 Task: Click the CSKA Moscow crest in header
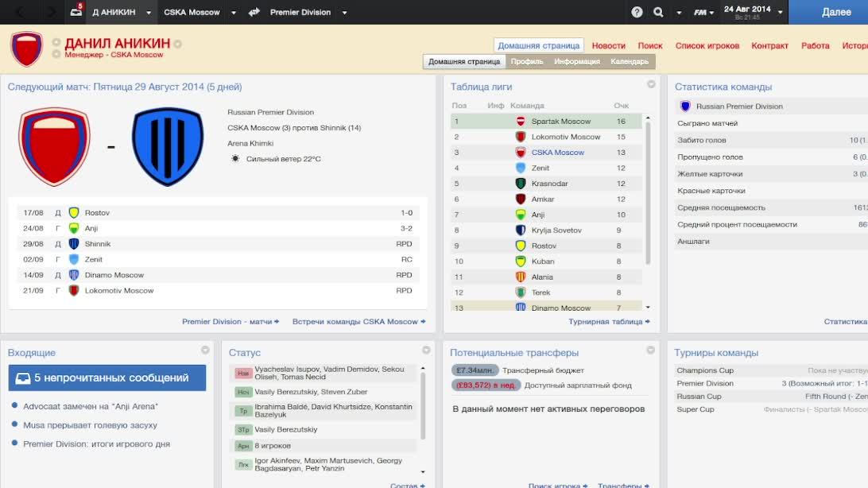(26, 48)
